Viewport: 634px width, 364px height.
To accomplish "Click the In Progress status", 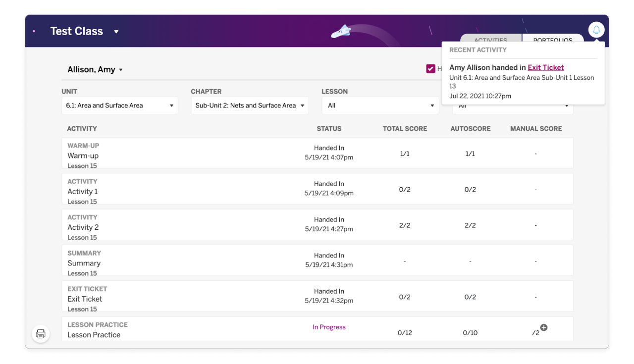I will [x=329, y=327].
